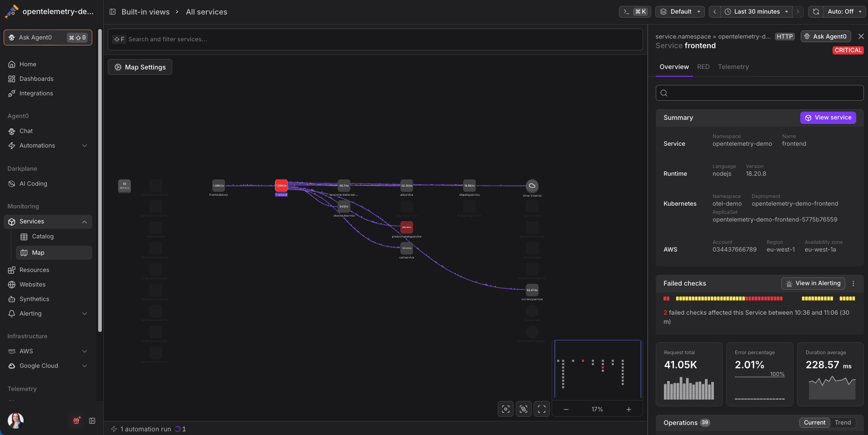Go to previous time range arrow
This screenshot has height=435, width=868.
click(x=715, y=12)
